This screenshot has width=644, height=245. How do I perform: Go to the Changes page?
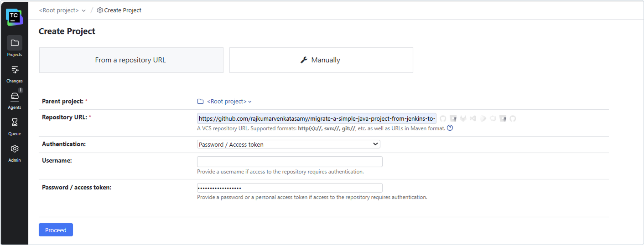pyautogui.click(x=14, y=73)
